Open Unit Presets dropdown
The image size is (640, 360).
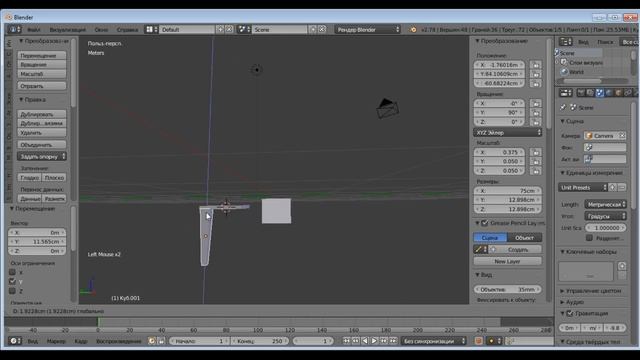[583, 187]
